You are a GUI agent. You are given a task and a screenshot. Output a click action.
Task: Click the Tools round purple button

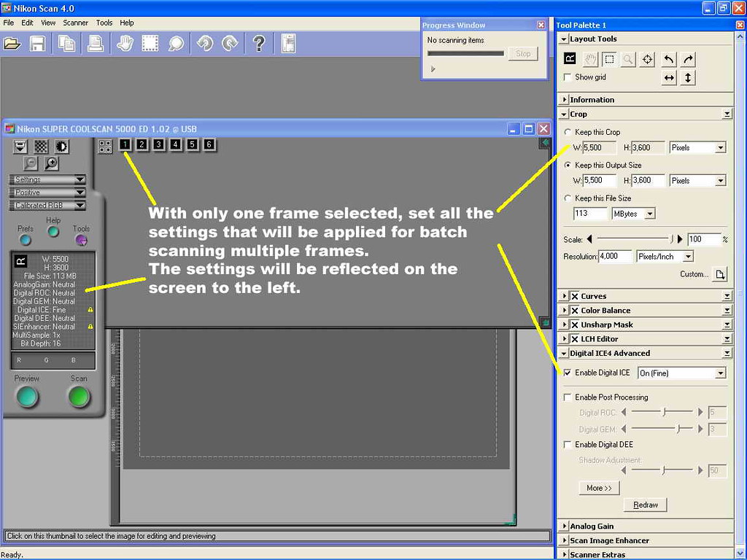[x=82, y=240]
